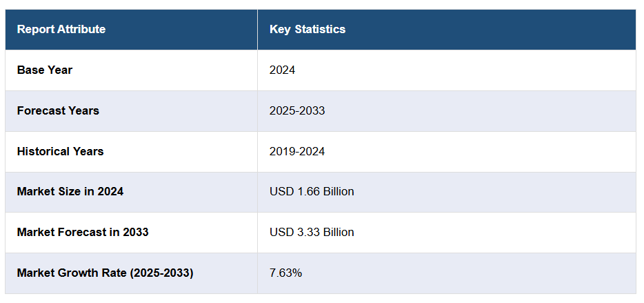Click the 7.63% growth rate value
644x303 pixels.
pyautogui.click(x=285, y=273)
